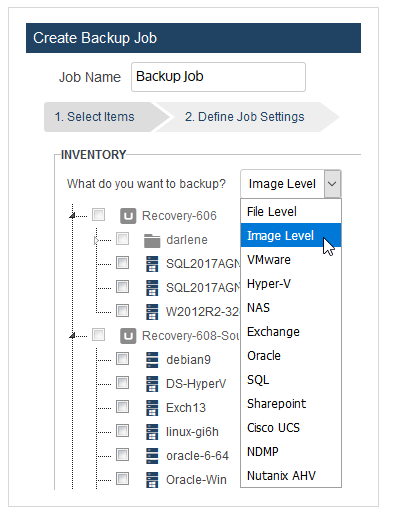Click the Recovery-608 appliance icon
This screenshot has height=530, width=402.
point(128,336)
